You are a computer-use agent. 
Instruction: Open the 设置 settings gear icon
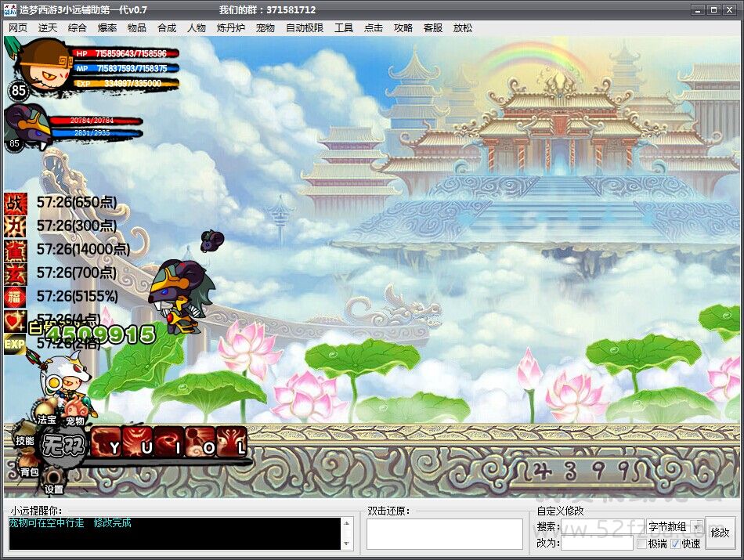53,482
